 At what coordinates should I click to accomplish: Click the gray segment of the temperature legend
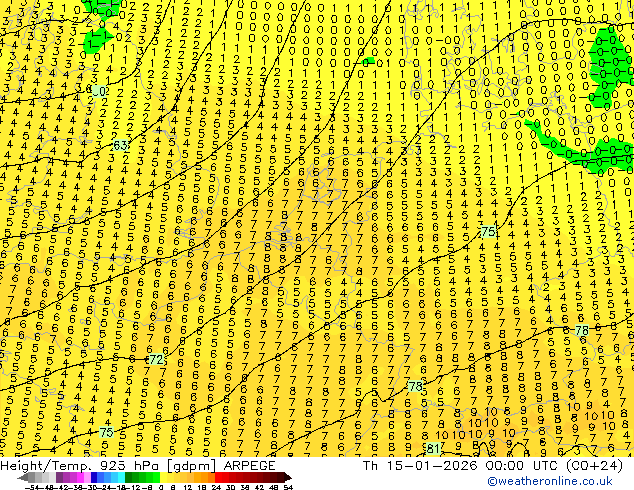pyautogui.click(x=31, y=477)
